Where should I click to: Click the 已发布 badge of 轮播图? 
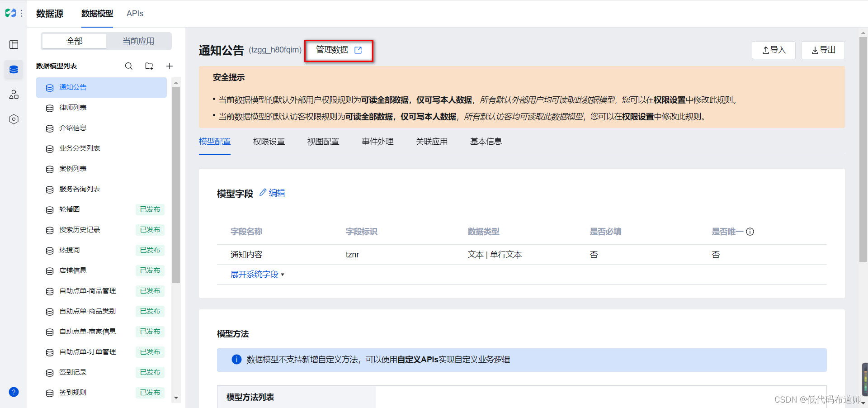pyautogui.click(x=150, y=209)
